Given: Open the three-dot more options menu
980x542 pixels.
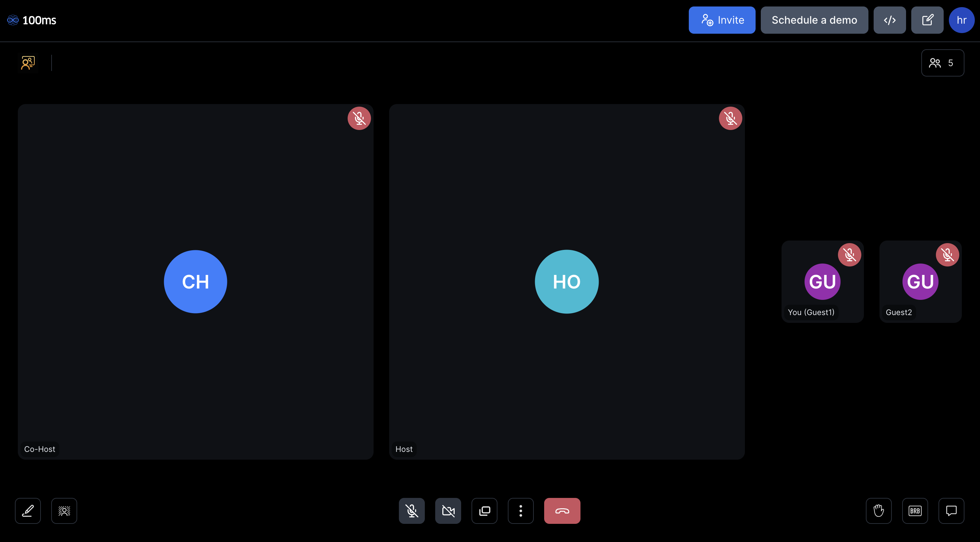Looking at the screenshot, I should [x=520, y=511].
